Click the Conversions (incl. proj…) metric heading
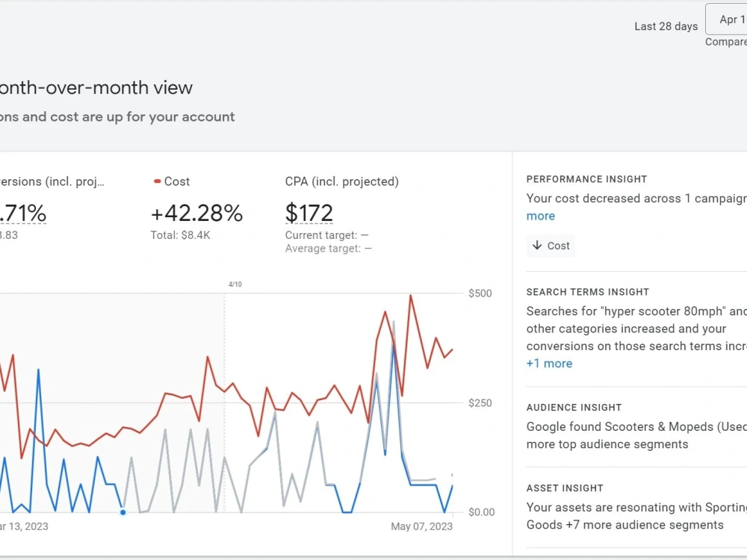The height and width of the screenshot is (560, 747). tap(52, 181)
